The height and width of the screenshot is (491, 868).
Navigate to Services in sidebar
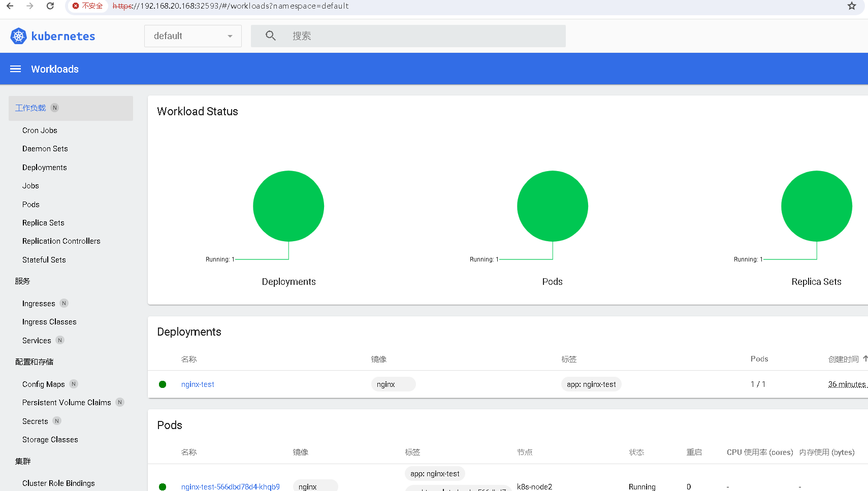point(37,341)
